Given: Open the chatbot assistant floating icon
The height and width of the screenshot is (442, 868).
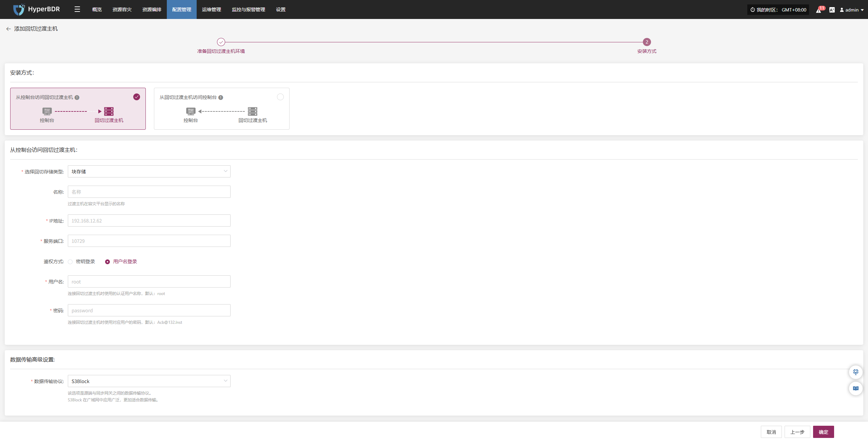Looking at the screenshot, I should pyautogui.click(x=855, y=372).
